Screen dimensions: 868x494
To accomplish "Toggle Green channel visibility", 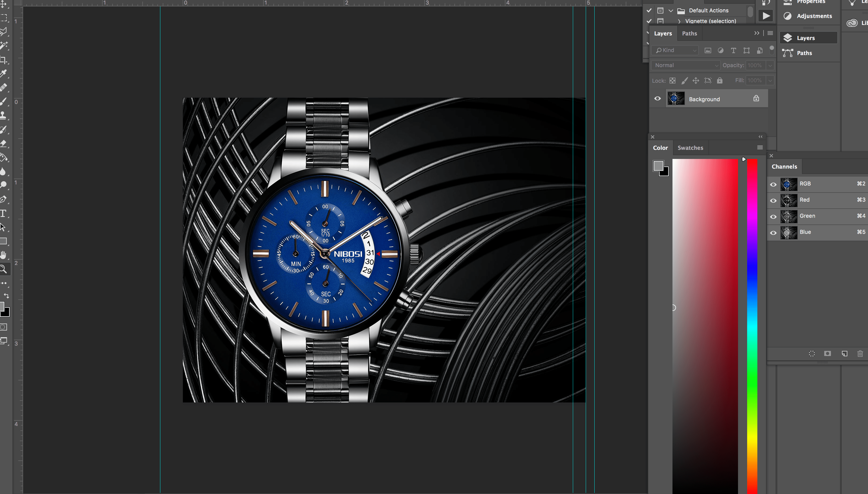I will click(773, 216).
